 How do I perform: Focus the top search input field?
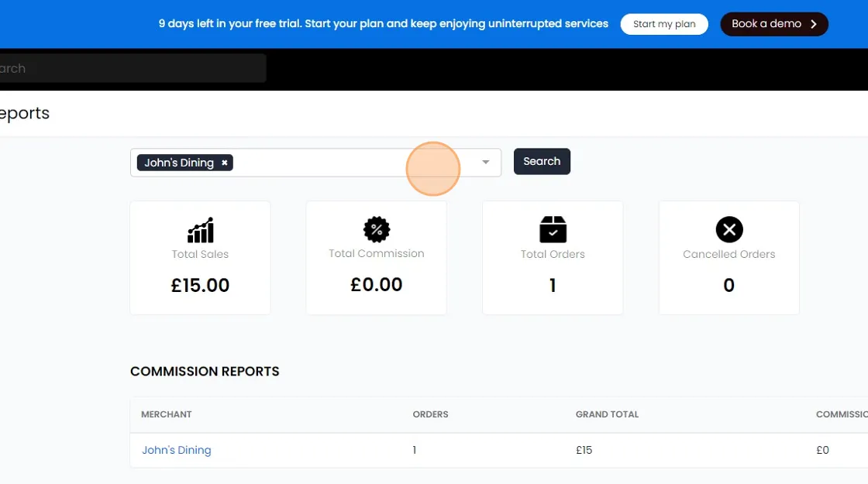pyautogui.click(x=133, y=69)
